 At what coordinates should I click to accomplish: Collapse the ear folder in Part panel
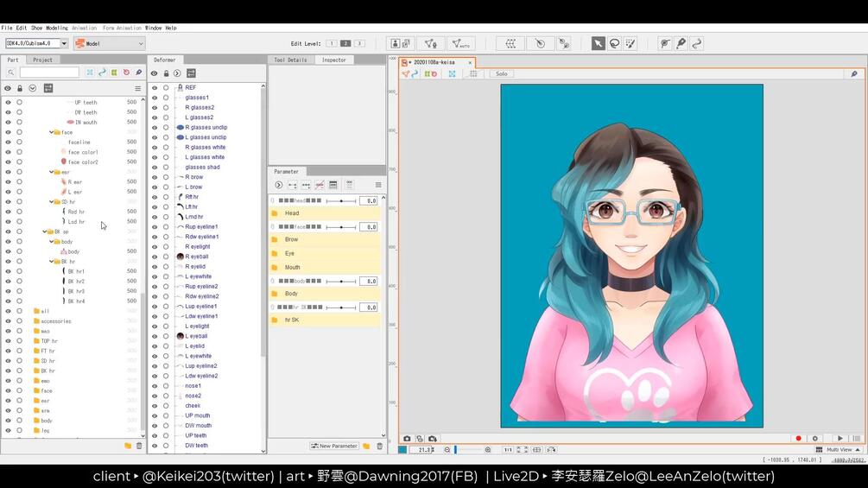click(x=51, y=172)
